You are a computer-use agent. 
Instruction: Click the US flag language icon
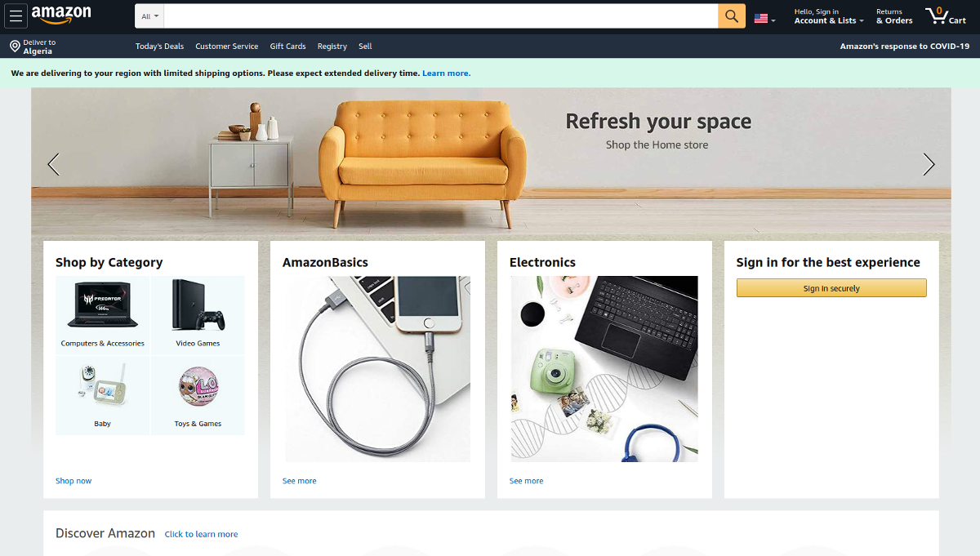(x=764, y=18)
